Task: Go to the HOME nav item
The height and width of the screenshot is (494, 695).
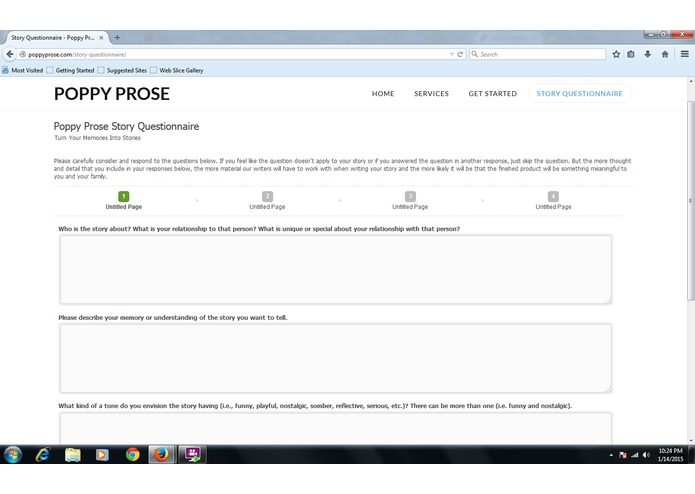Action: [x=383, y=93]
